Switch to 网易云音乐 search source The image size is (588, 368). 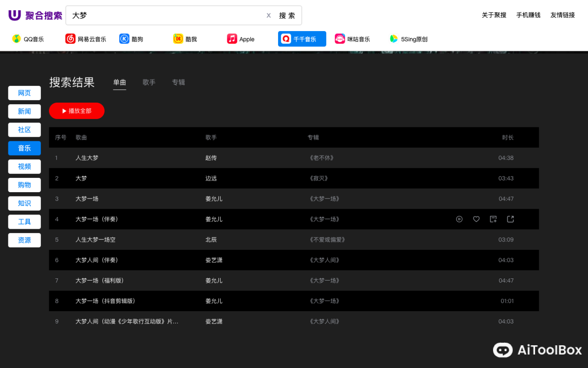[x=85, y=39]
